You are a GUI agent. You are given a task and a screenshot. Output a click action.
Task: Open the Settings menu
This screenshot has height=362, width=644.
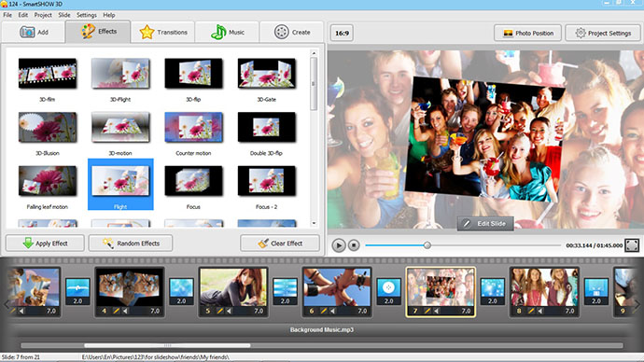click(x=87, y=15)
